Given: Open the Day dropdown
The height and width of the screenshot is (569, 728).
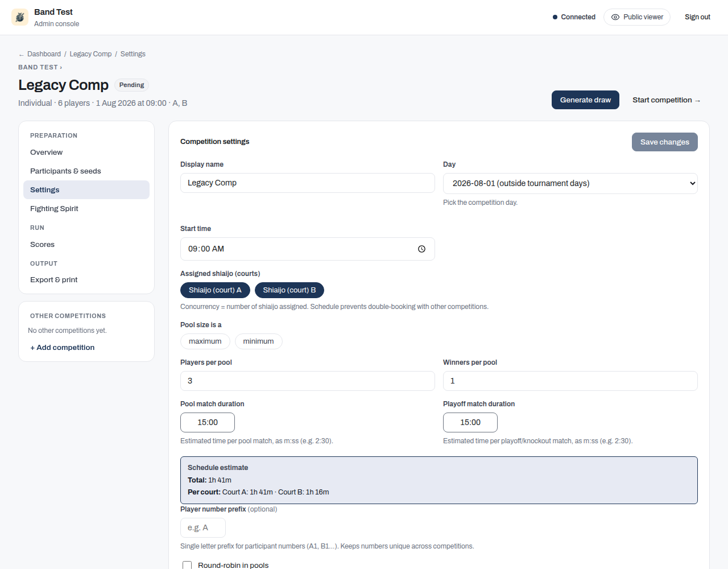Looking at the screenshot, I should point(570,183).
